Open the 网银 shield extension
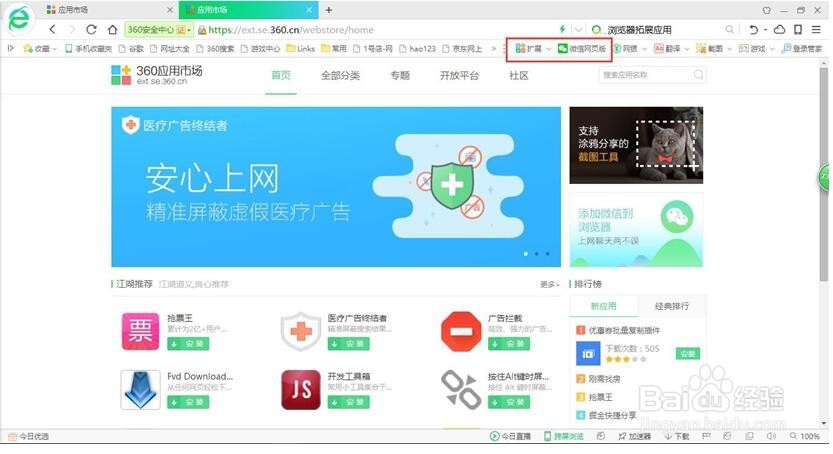Image resolution: width=833 pixels, height=454 pixels. pyautogui.click(x=626, y=48)
